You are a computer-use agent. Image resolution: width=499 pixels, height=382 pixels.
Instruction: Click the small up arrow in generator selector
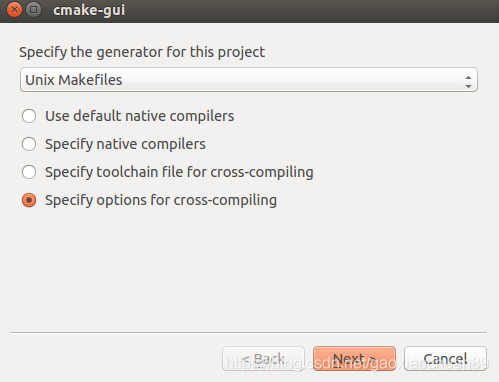click(x=468, y=77)
